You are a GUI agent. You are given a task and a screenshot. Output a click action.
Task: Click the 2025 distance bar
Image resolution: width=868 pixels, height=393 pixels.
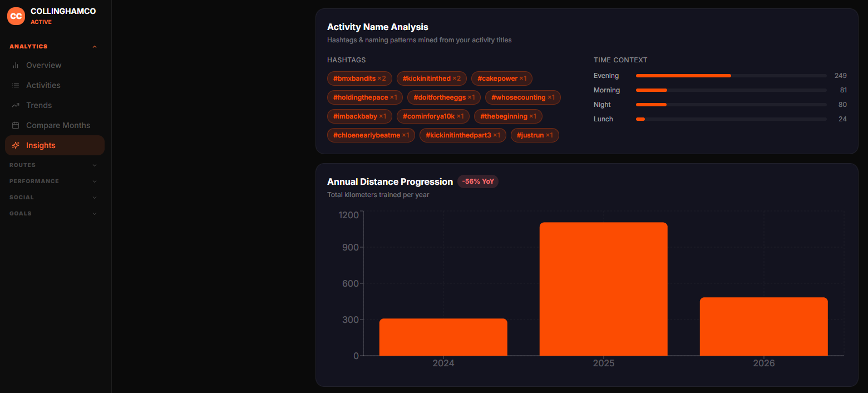point(604,289)
